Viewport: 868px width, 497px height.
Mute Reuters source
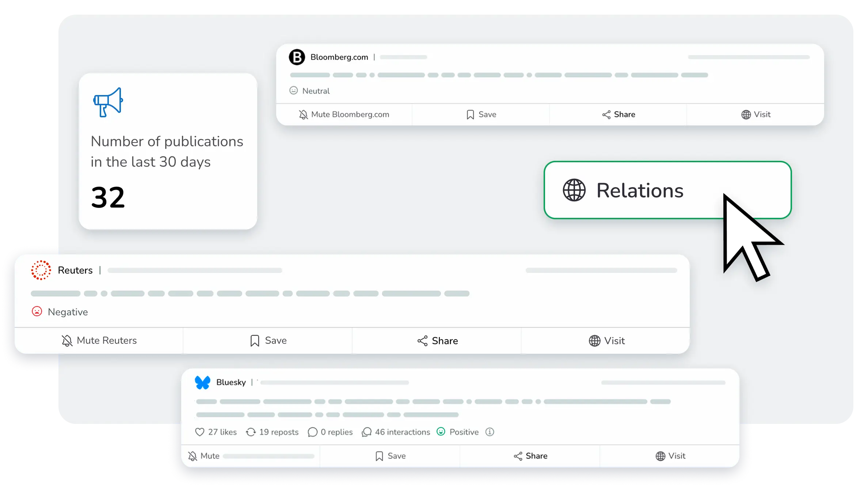pos(99,341)
